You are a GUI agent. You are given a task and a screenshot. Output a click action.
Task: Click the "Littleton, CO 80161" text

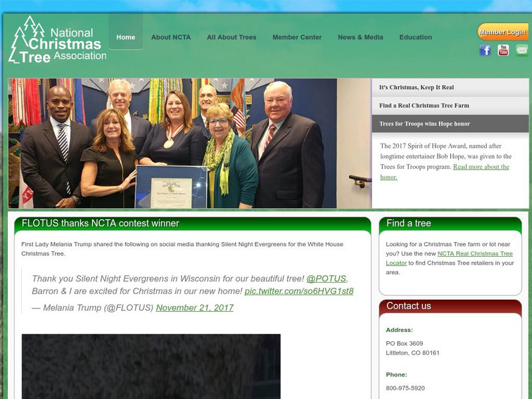pyautogui.click(x=412, y=353)
